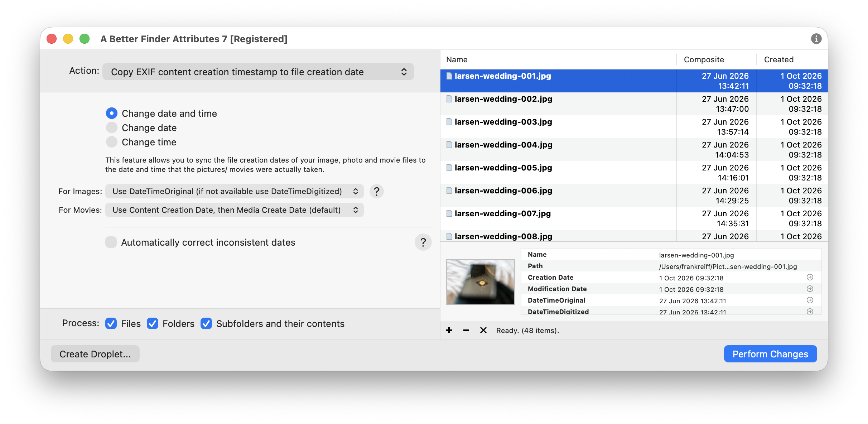
Task: Click the Perform Changes button
Action: pos(770,354)
